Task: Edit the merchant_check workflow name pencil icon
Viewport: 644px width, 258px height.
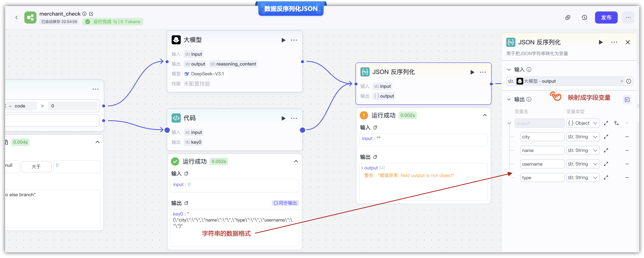Action: (91, 14)
